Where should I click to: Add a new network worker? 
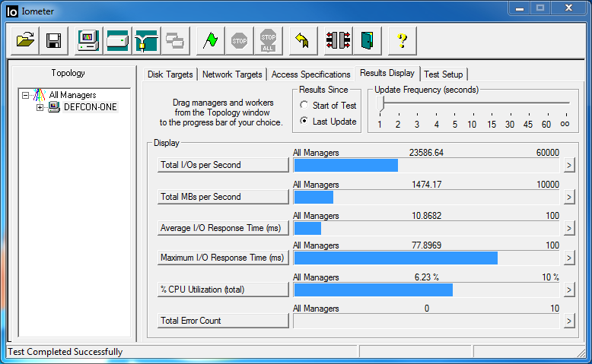(x=145, y=41)
